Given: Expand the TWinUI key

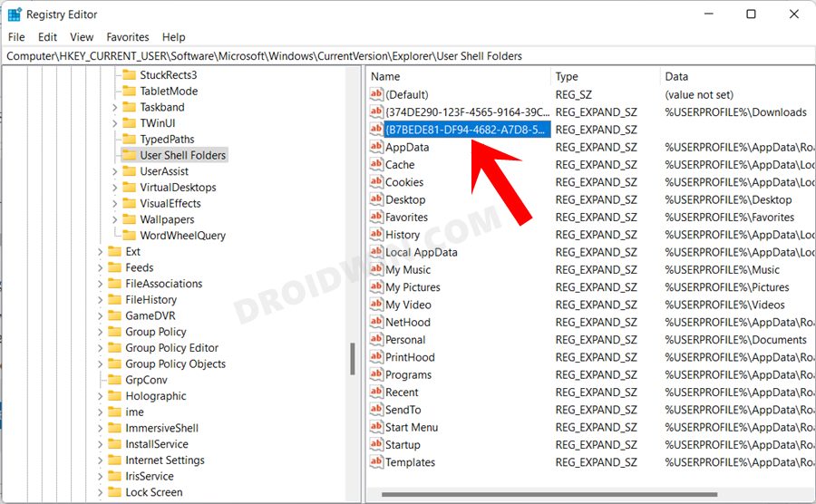Looking at the screenshot, I should click(x=114, y=123).
